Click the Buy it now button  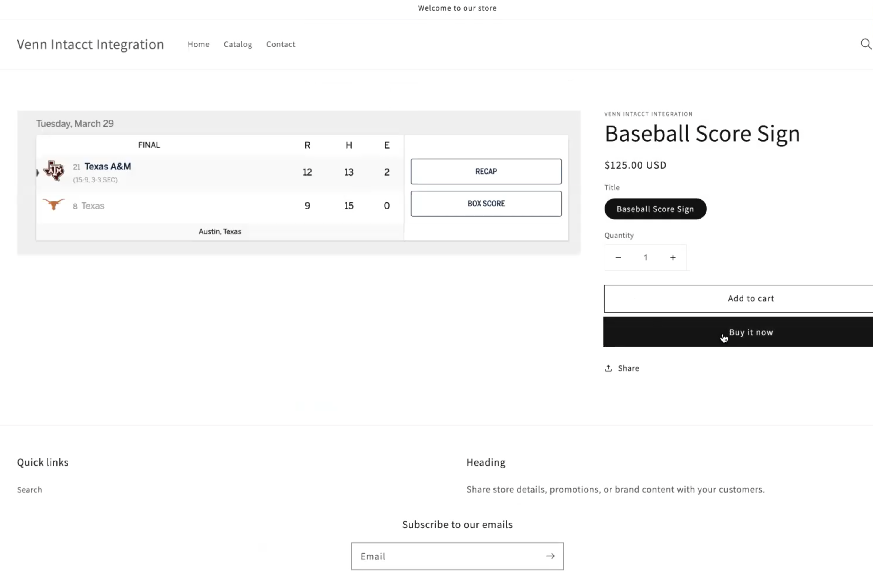tap(738, 332)
